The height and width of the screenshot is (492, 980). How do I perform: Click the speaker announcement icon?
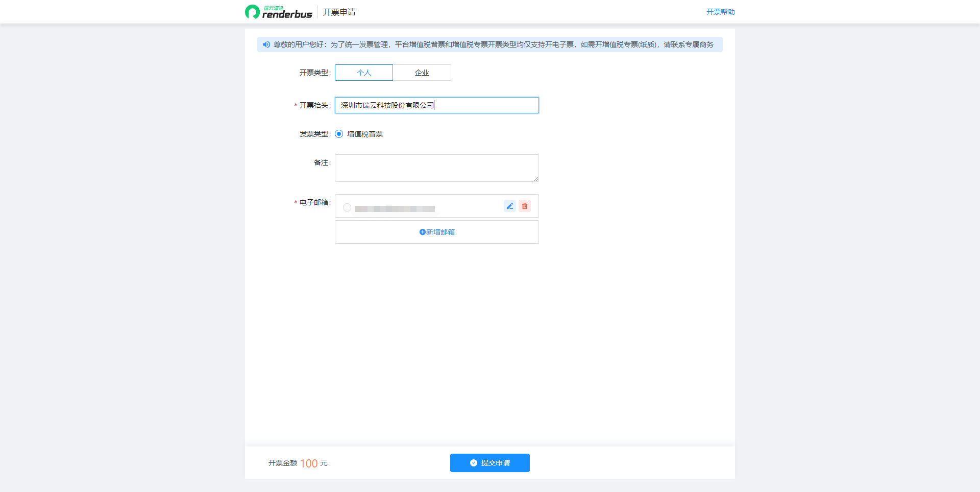(266, 44)
